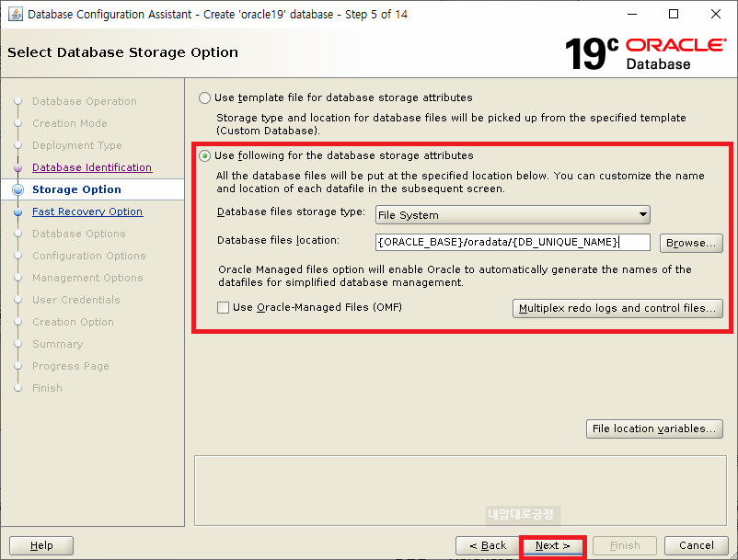Cancel the database creation wizard
Image resolution: width=738 pixels, height=560 pixels.
point(696,545)
